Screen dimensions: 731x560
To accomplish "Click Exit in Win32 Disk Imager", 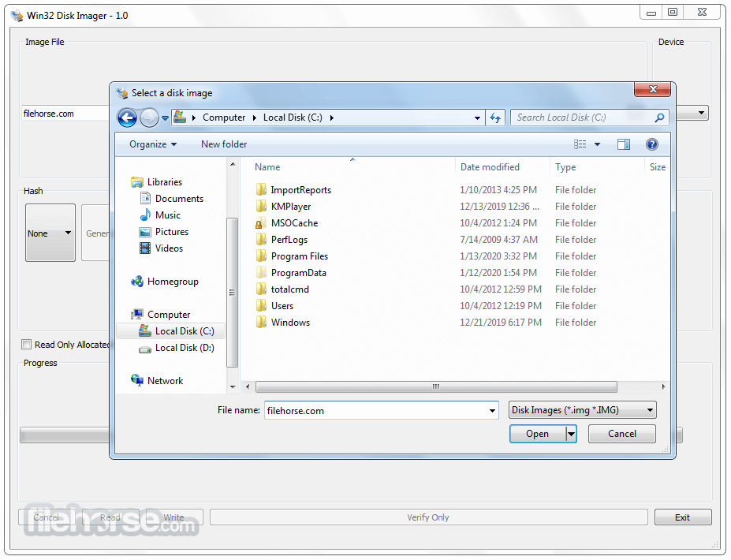I will pos(683,517).
